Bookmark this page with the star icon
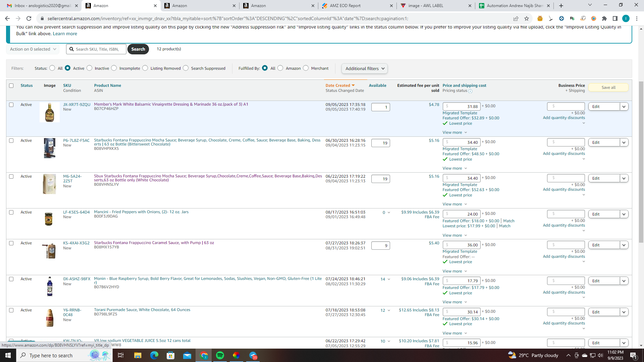Screen dimensions: 644x362 tap(527, 18)
